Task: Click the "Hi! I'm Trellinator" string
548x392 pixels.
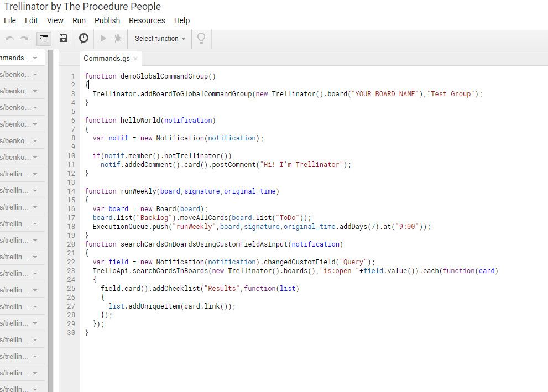Action: tap(301, 165)
